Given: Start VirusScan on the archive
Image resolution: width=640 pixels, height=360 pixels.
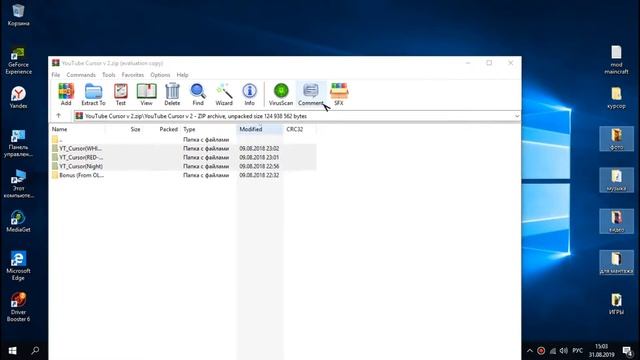Looking at the screenshot, I should [x=281, y=94].
